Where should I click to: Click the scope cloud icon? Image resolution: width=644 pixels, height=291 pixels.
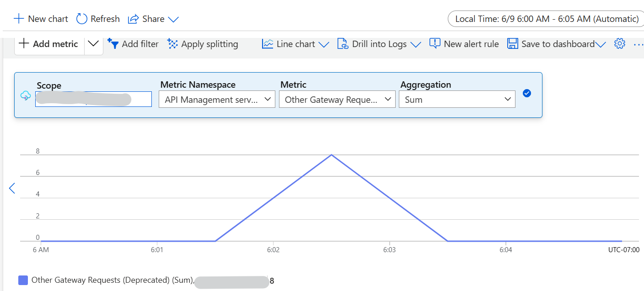point(26,96)
